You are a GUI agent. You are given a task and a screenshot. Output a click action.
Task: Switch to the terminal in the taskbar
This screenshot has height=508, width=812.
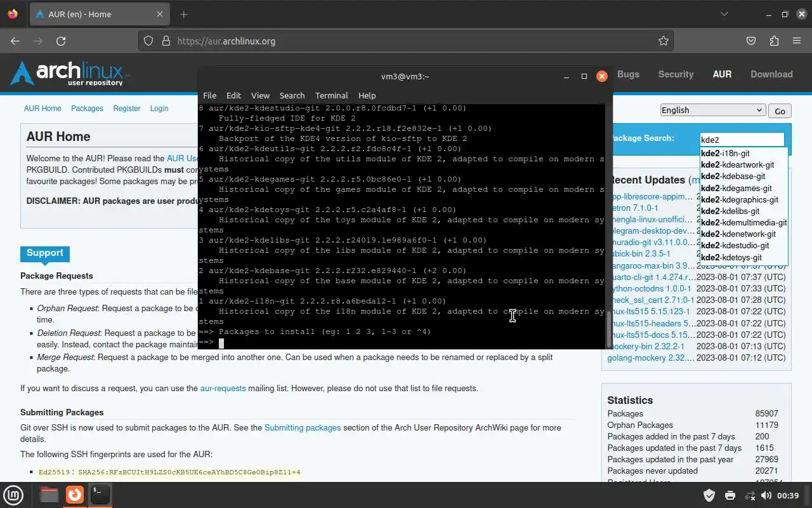100,494
